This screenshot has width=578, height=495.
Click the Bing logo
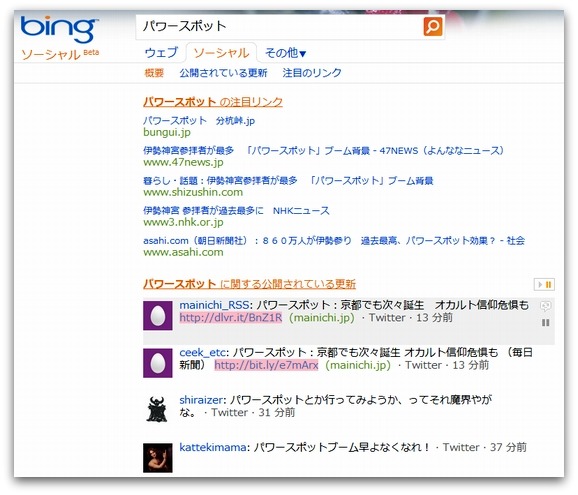(59, 29)
